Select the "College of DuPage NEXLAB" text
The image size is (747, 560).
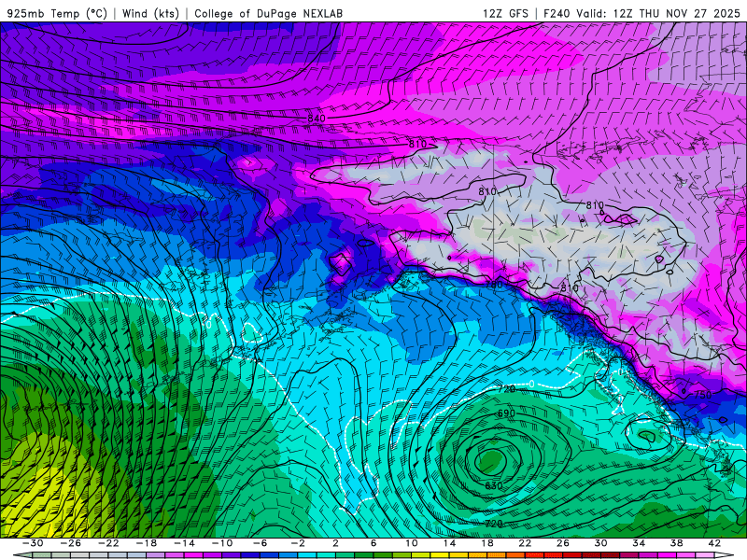tap(268, 13)
